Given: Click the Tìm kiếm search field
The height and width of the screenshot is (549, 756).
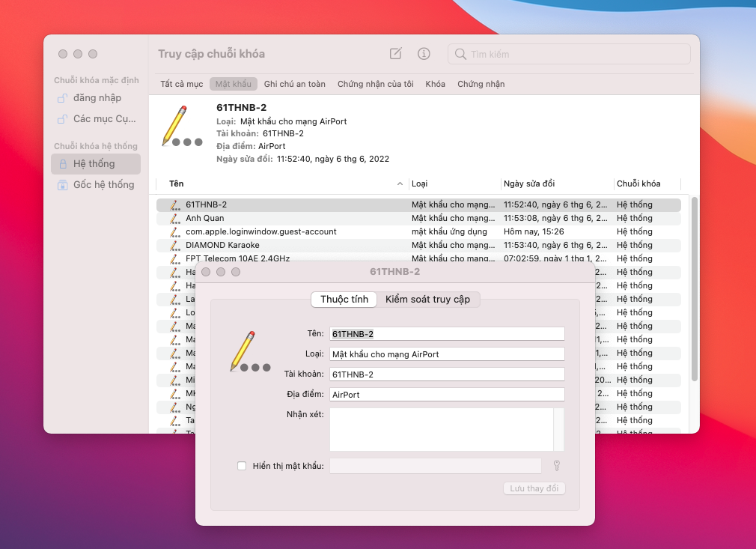Looking at the screenshot, I should [x=570, y=54].
